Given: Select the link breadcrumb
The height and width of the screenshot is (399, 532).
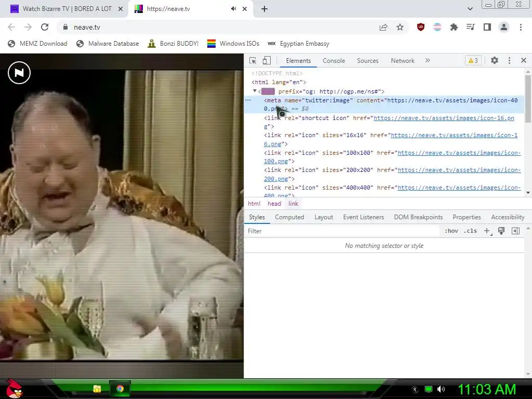Looking at the screenshot, I should 293,204.
